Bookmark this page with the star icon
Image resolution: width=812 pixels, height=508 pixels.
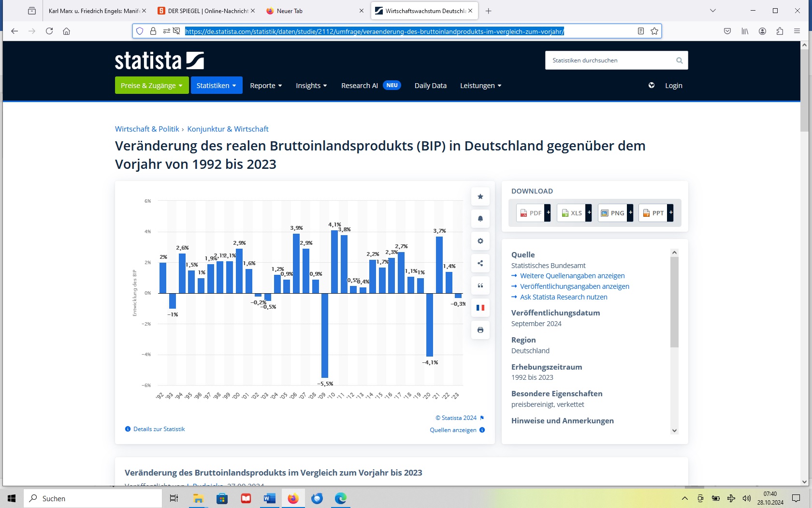(654, 31)
